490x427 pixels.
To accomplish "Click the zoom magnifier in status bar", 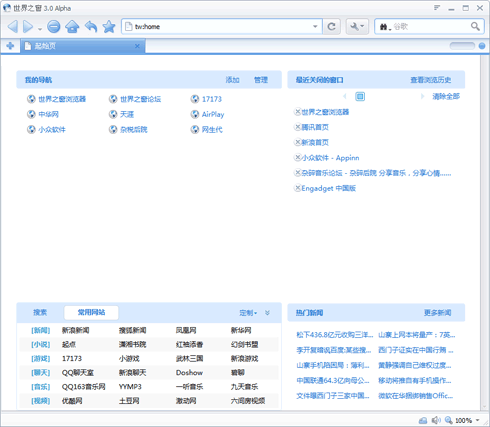I will 449,420.
